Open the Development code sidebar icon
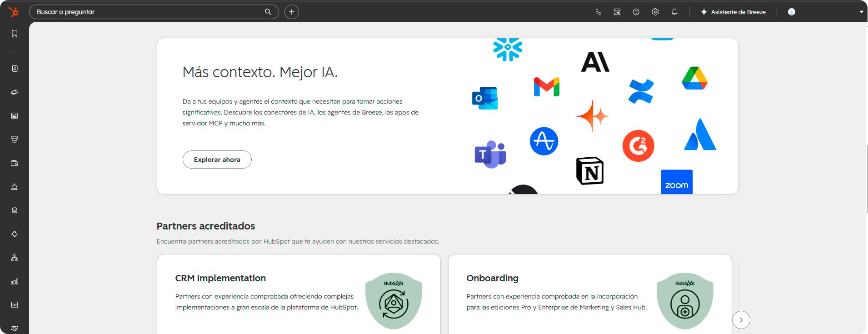This screenshot has height=334, width=868. tap(15, 305)
